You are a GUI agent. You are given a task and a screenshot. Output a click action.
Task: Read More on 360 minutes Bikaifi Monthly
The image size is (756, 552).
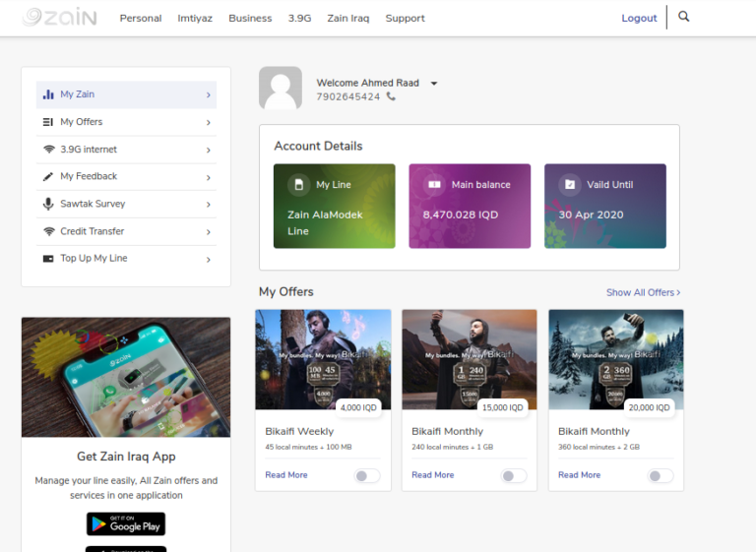[x=580, y=475]
